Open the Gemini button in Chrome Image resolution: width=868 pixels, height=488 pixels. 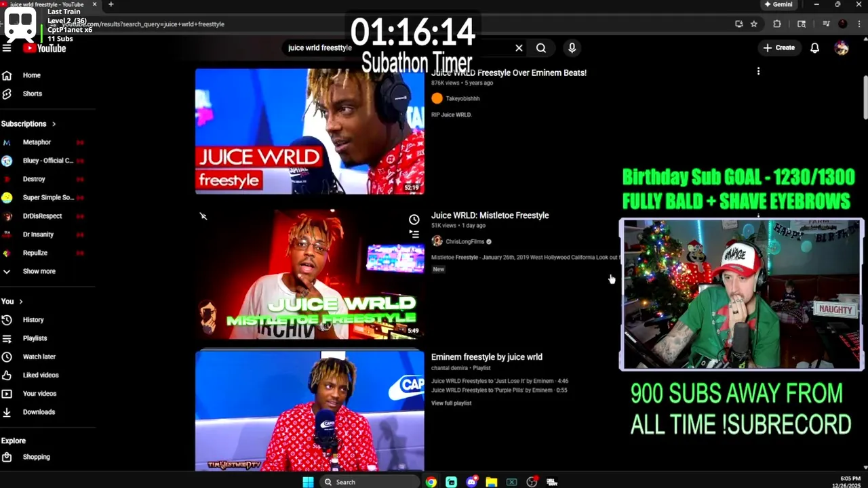click(x=778, y=4)
